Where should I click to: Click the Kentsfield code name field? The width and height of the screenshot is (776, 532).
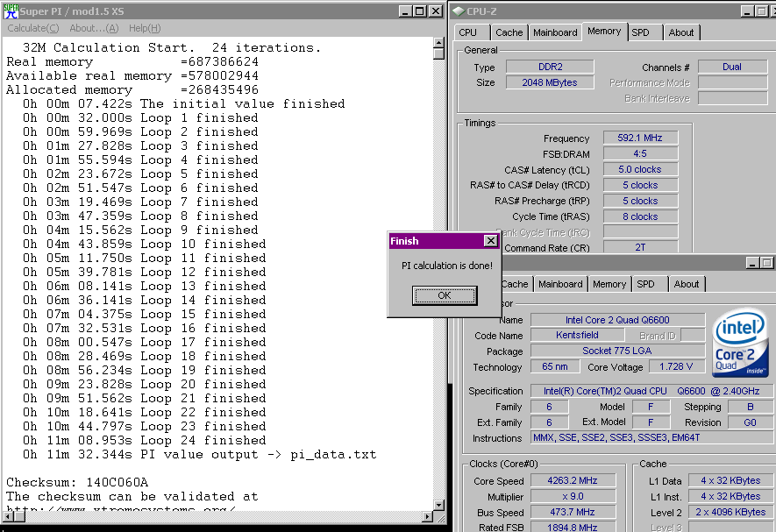[577, 335]
